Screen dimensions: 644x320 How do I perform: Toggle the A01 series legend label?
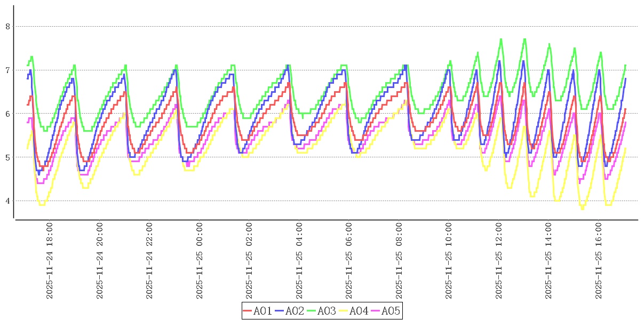[x=263, y=311]
